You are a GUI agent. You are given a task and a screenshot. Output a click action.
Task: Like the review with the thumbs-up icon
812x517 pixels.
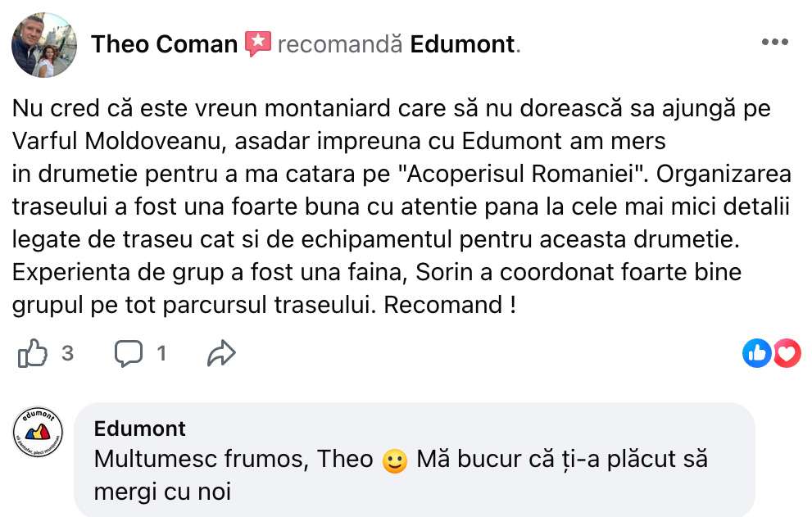32,353
